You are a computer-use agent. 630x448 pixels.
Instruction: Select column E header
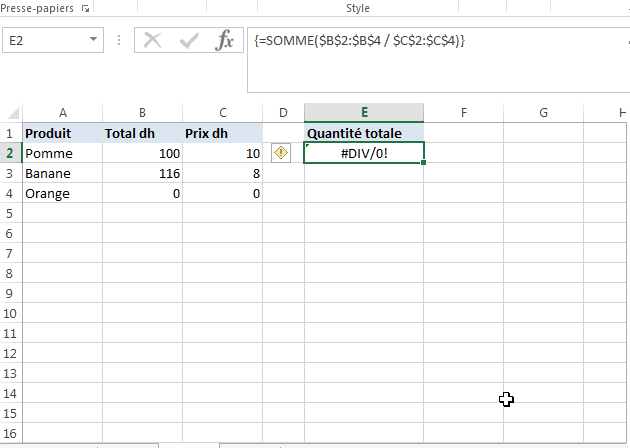[364, 113]
